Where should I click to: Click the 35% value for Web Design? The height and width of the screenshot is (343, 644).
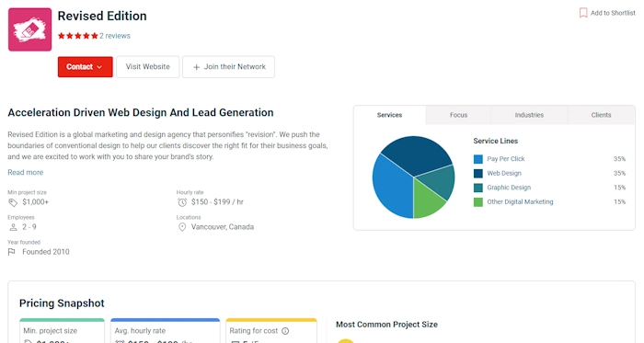pos(619,173)
